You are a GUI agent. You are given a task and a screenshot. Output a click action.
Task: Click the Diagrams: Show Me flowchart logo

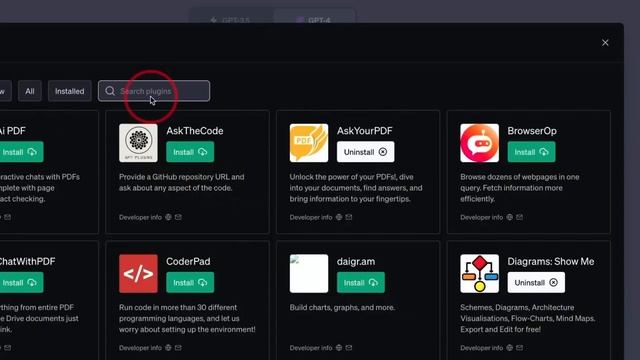click(480, 273)
